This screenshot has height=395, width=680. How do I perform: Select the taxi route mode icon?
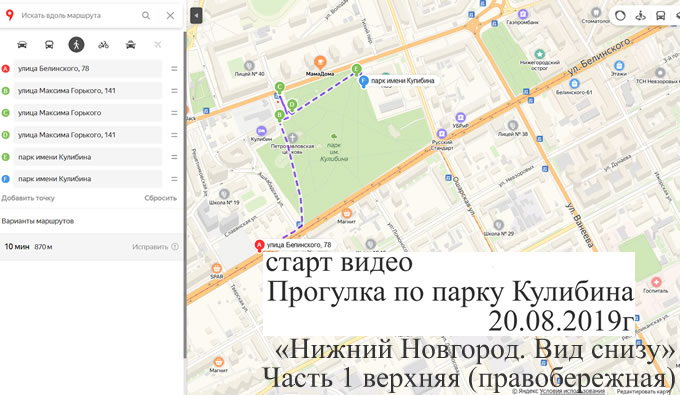click(x=131, y=44)
